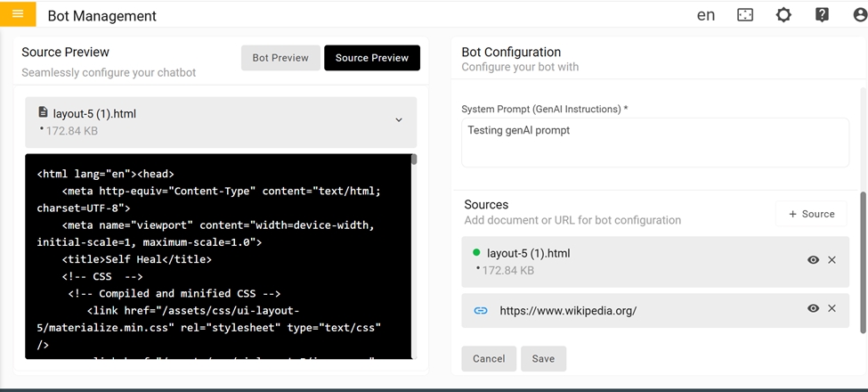Screen dimensions: 868x392
Task: Toggle visibility of wikipedia.org source
Action: pos(813,308)
